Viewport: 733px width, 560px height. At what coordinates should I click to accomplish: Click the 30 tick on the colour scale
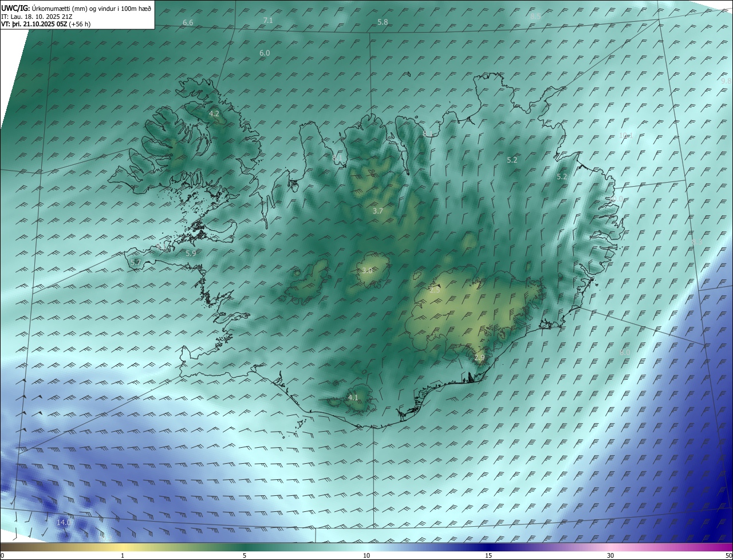click(x=610, y=555)
